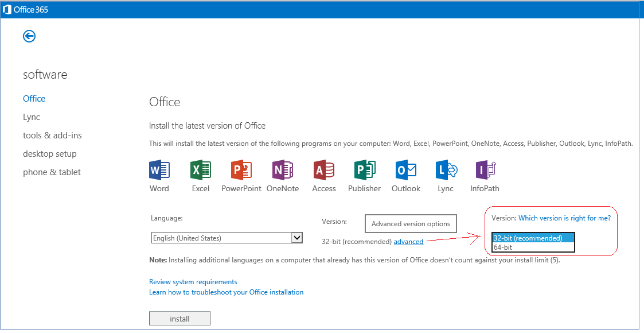Click the Lync application icon
The height and width of the screenshot is (333, 644).
pyautogui.click(x=446, y=170)
